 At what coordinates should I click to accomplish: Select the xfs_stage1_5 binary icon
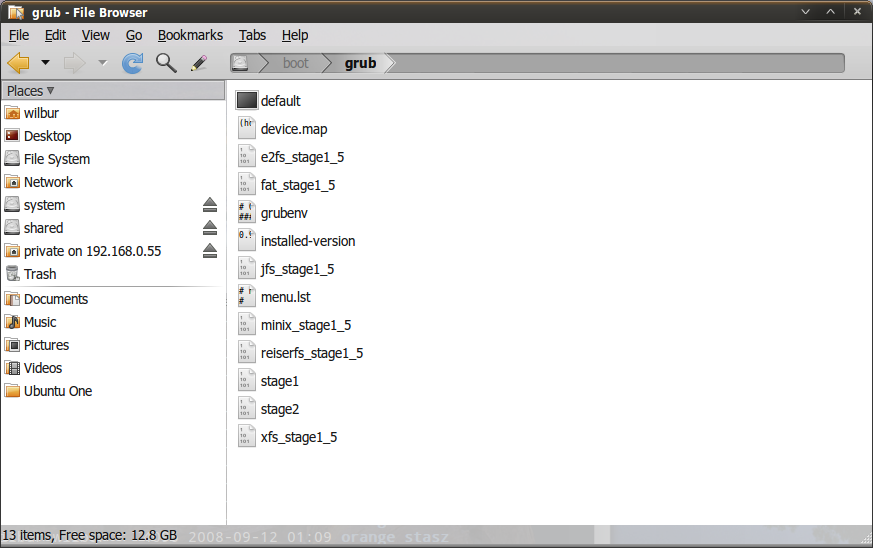point(247,437)
